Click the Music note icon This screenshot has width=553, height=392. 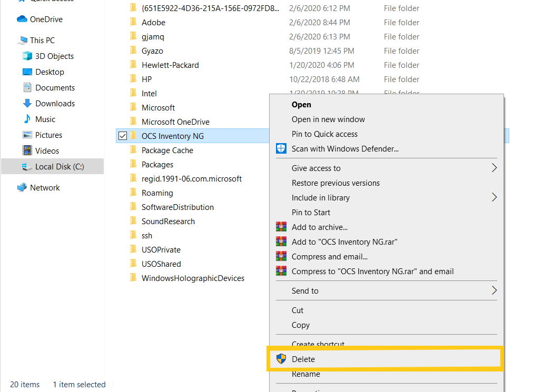tap(27, 119)
